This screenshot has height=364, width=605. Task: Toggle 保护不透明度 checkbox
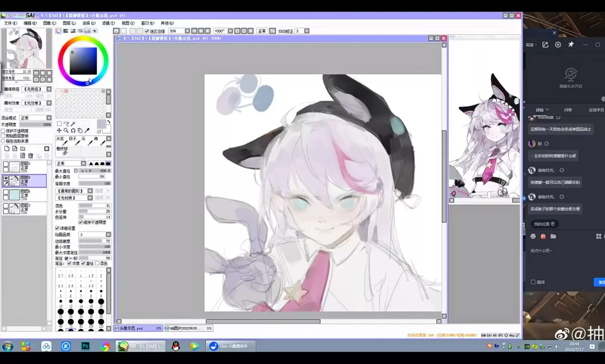tap(3, 131)
